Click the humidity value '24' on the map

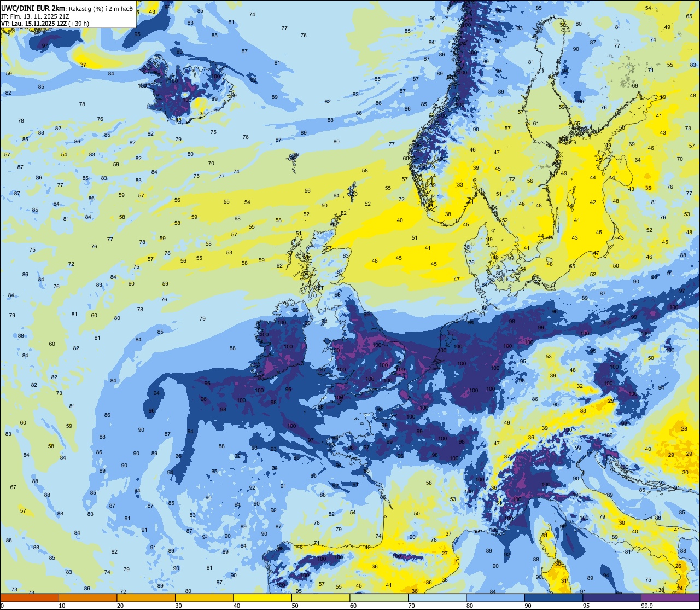click(x=680, y=588)
